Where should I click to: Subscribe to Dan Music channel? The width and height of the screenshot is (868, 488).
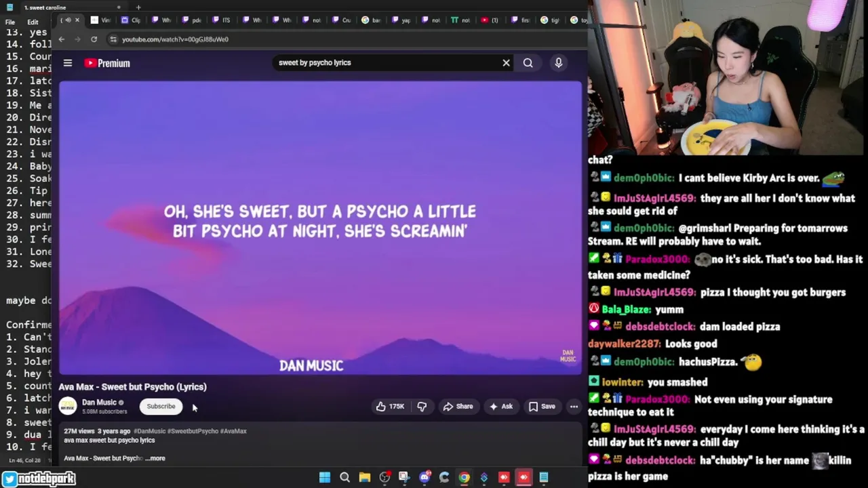[161, 407]
